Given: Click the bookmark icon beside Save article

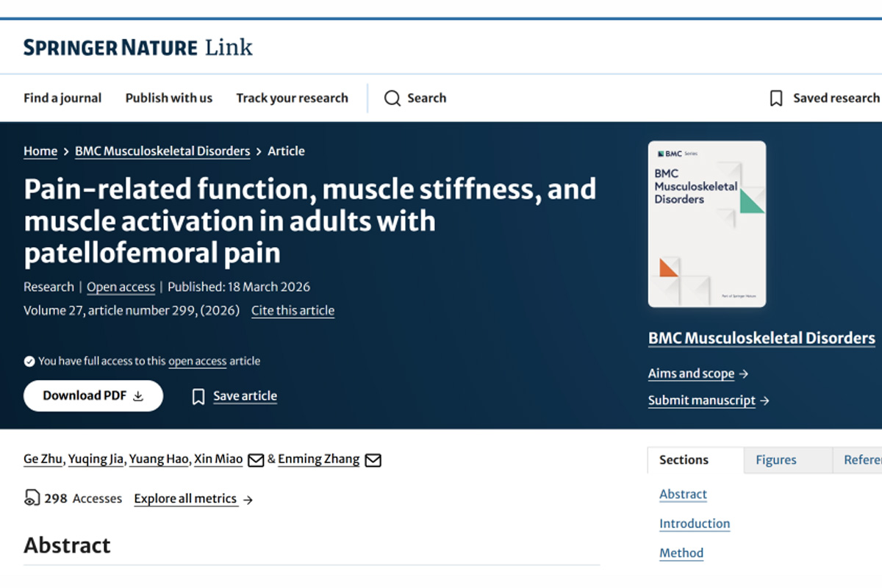Looking at the screenshot, I should click(198, 397).
